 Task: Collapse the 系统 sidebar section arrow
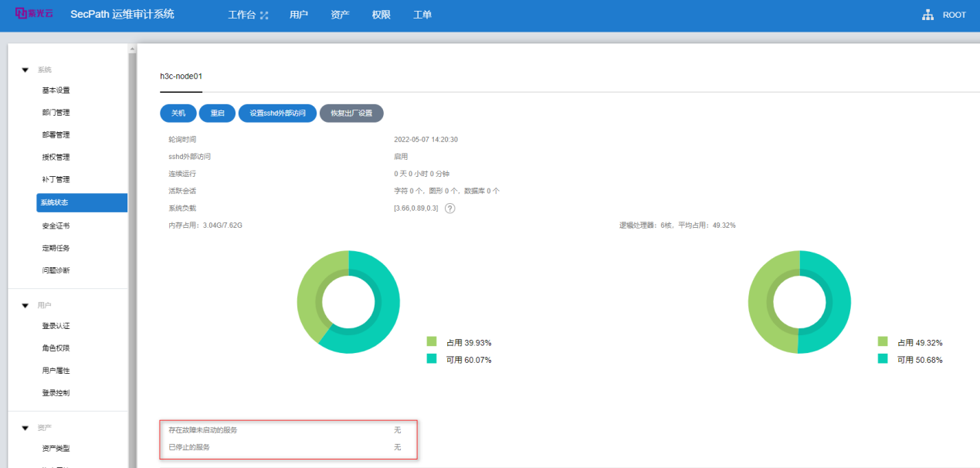click(x=25, y=70)
